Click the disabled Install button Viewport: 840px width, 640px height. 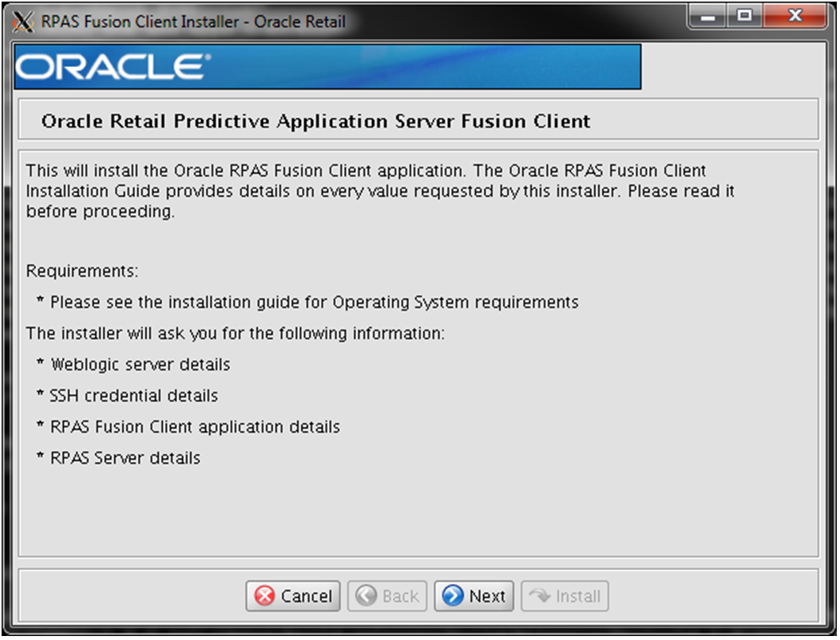click(x=565, y=595)
